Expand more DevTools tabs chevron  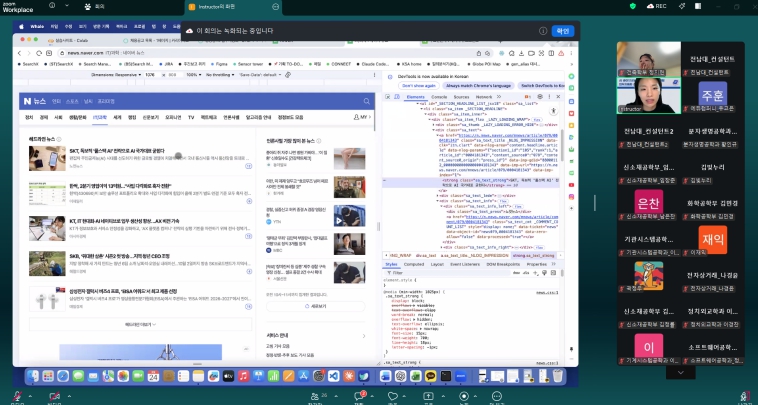pos(499,97)
